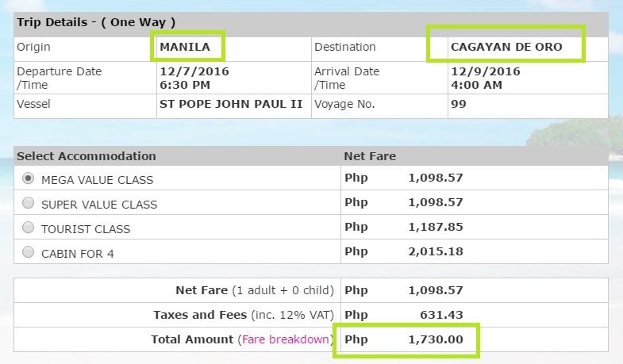Click the Tourist Class fare 1,187.85

coord(436,227)
